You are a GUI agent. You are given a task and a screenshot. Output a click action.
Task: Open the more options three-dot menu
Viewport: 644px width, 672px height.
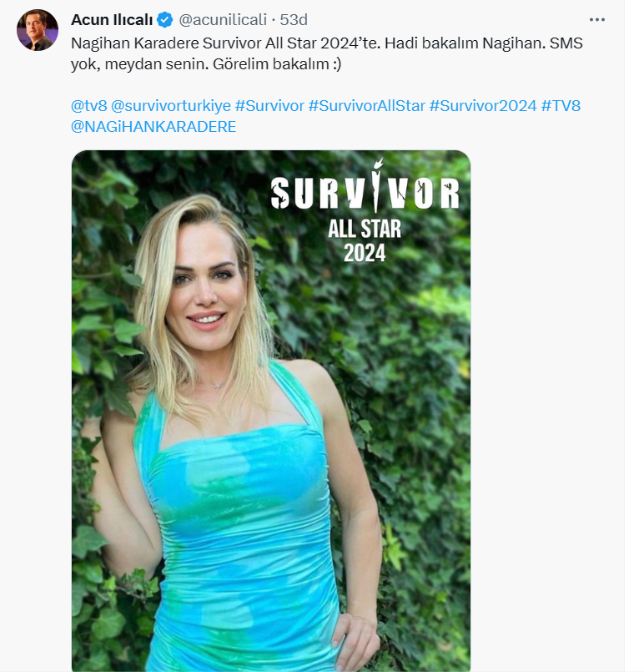597,20
